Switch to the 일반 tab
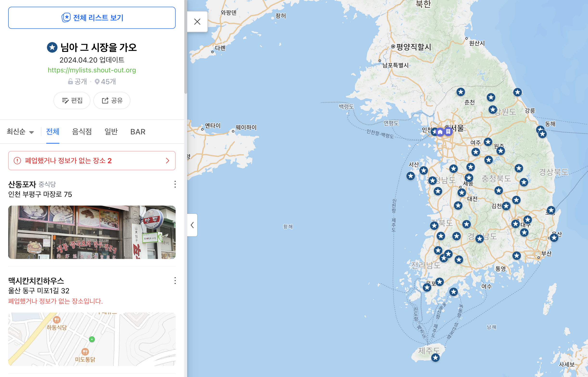Viewport: 588px width, 377px height. (111, 132)
